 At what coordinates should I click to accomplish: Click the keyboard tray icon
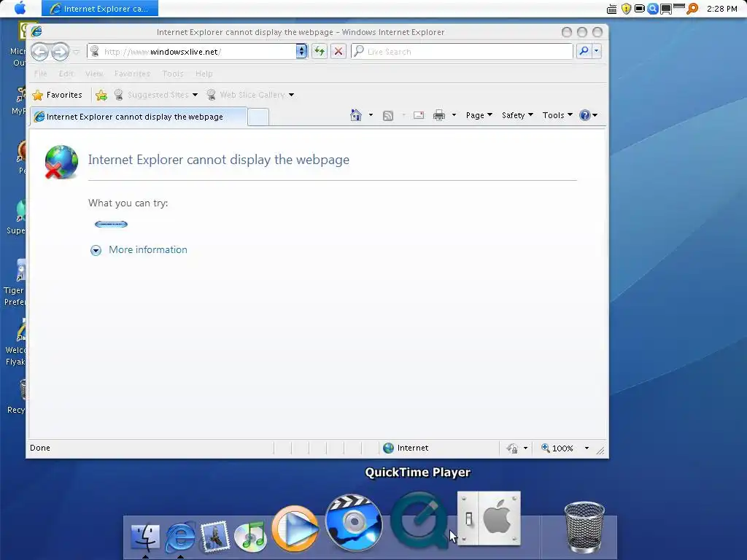pyautogui.click(x=612, y=9)
